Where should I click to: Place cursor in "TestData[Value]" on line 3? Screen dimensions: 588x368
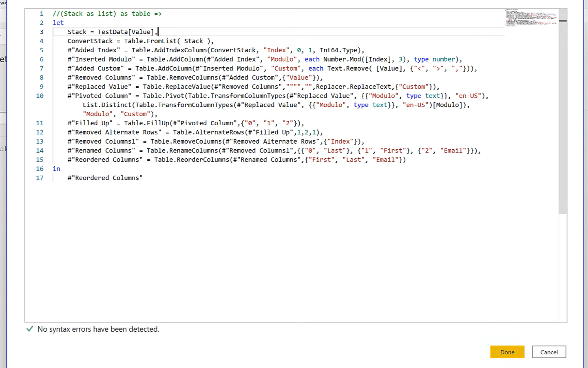126,32
